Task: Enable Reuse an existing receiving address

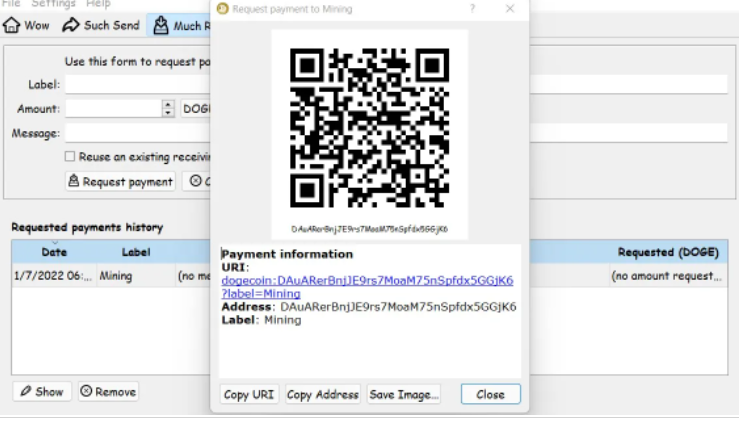Action: coord(70,157)
